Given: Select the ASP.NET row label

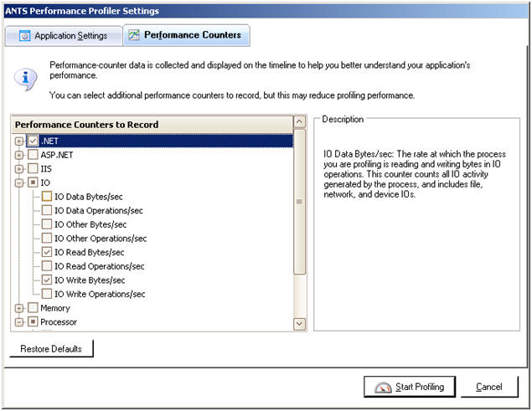Looking at the screenshot, I should [57, 155].
